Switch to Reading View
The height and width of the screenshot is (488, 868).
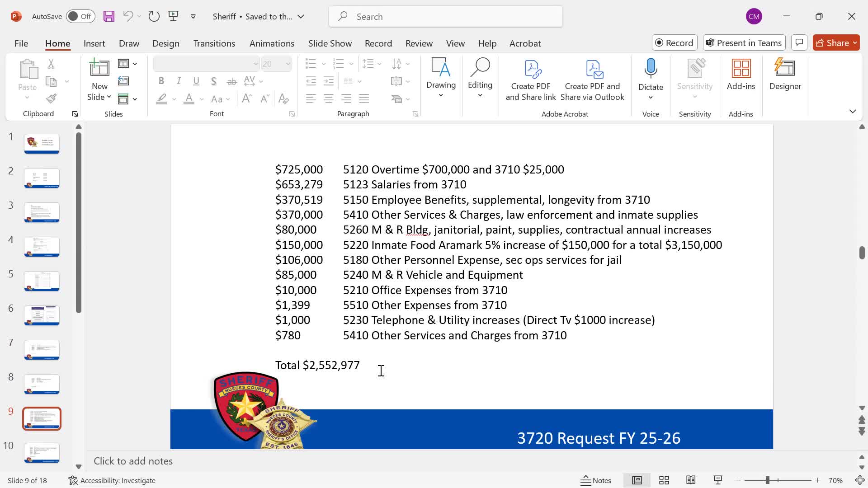click(691, 480)
